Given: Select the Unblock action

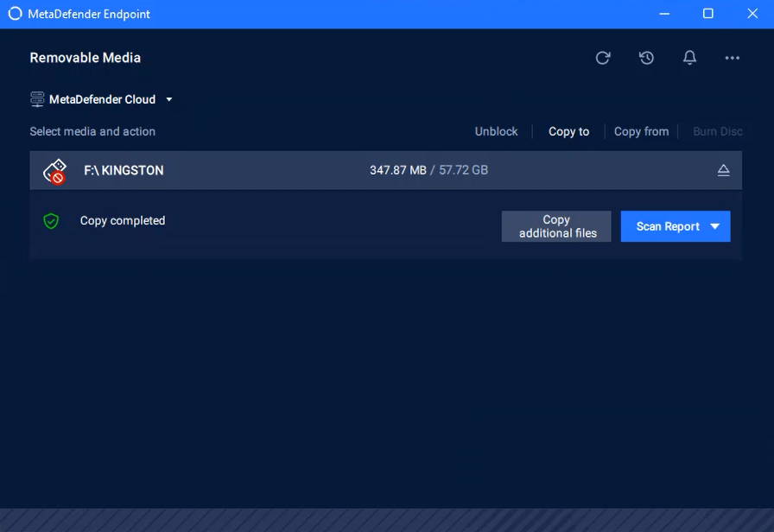Looking at the screenshot, I should coord(496,131).
